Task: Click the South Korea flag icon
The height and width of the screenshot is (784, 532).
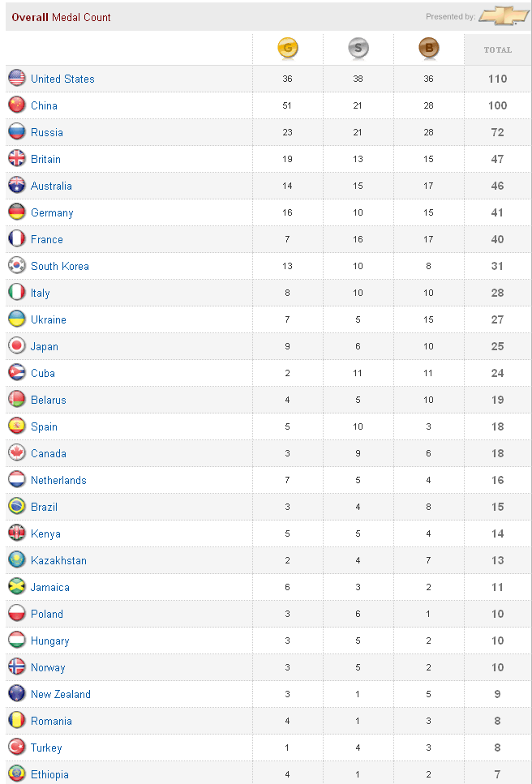Action: click(x=17, y=266)
